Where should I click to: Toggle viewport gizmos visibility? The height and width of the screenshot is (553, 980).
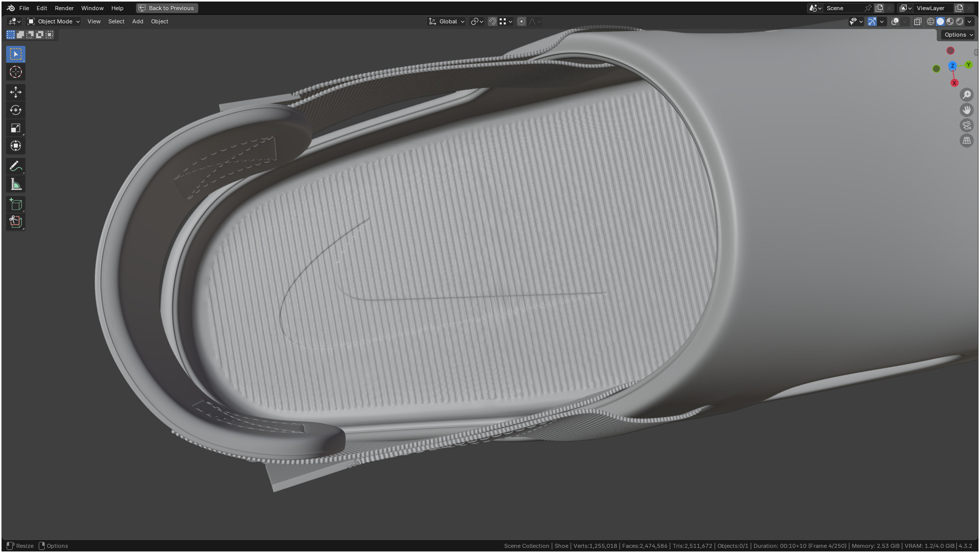click(872, 21)
